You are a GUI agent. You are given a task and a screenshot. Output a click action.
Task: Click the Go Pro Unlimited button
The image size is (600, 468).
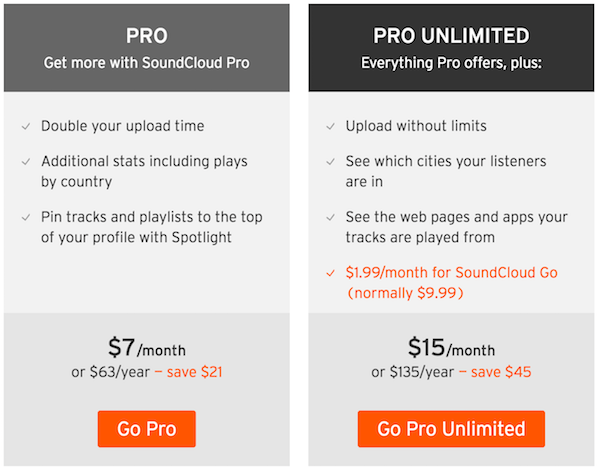pyautogui.click(x=451, y=429)
